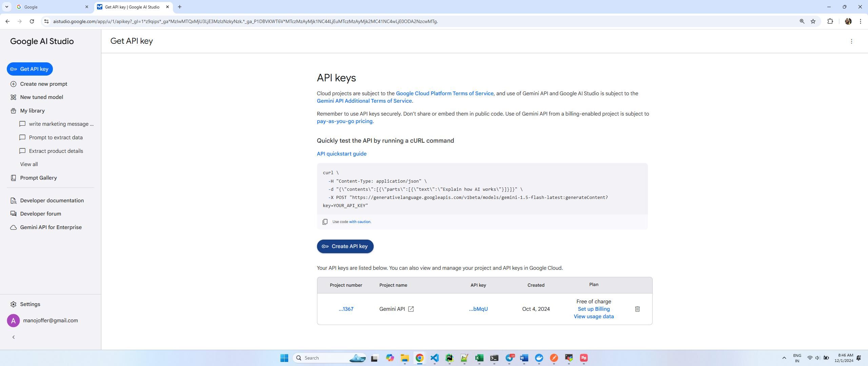Open Chrome extensions puzzle icon
Screen dimensions: 868x366
(830, 21)
